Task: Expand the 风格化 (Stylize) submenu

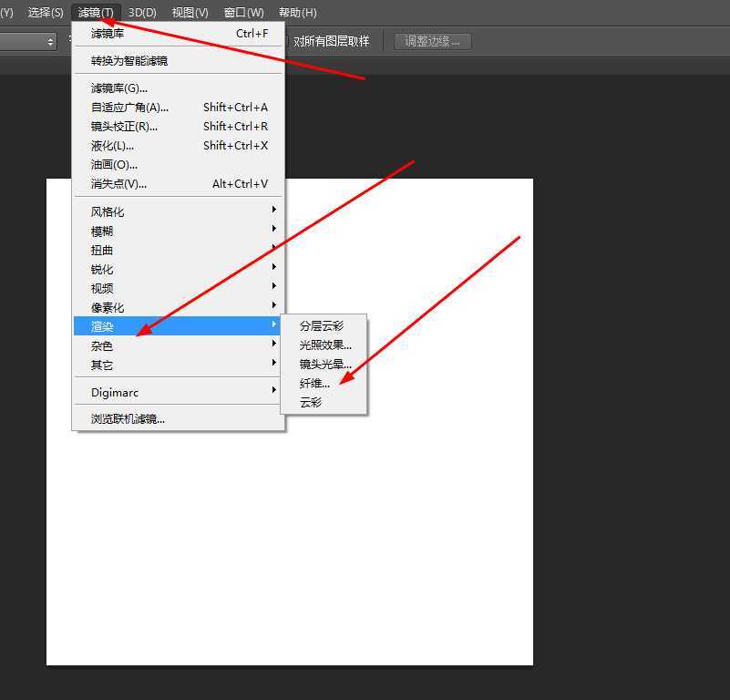Action: point(107,211)
